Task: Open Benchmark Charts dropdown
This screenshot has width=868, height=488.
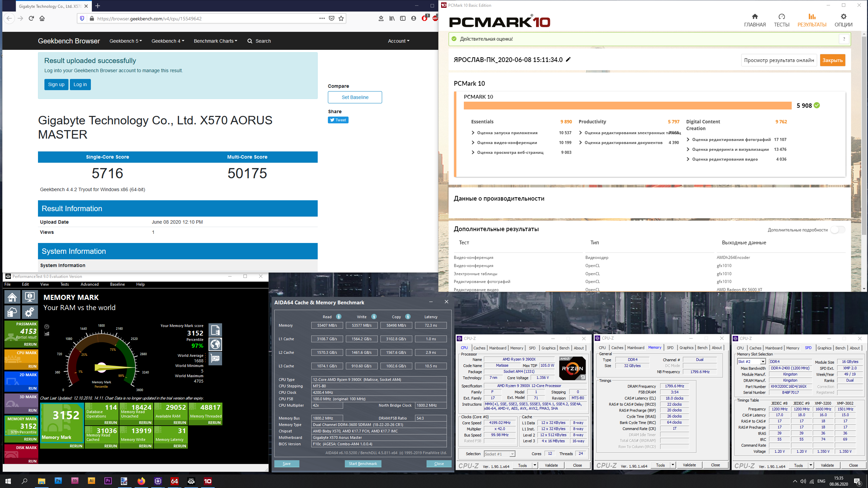Action: click(215, 41)
